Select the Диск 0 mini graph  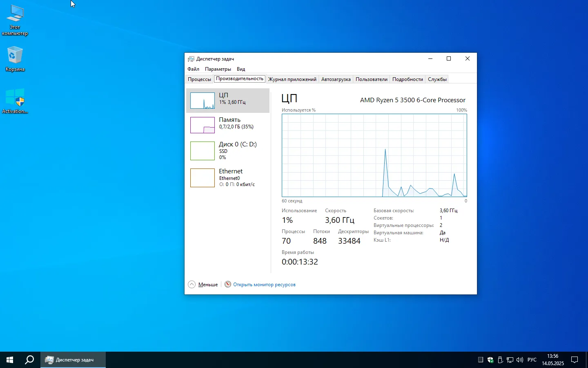pos(203,151)
